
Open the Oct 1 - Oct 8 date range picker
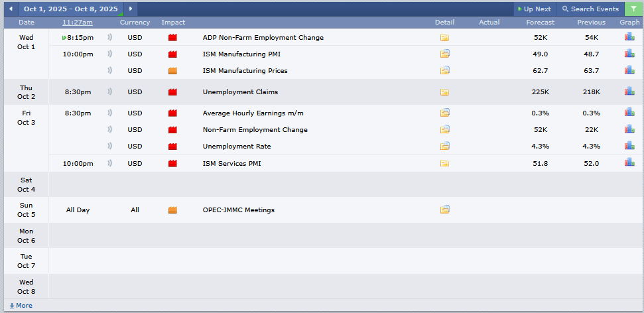(70, 9)
